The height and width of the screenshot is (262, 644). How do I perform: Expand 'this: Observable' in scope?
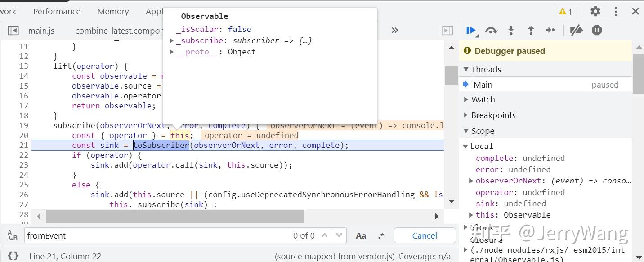coord(471,215)
